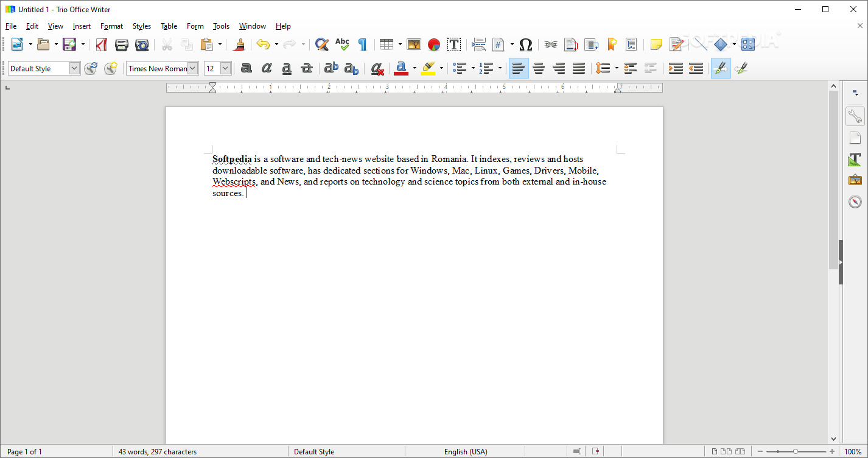Activate Clone Formatting paintbrush
This screenshot has height=458, width=868.
[x=239, y=44]
